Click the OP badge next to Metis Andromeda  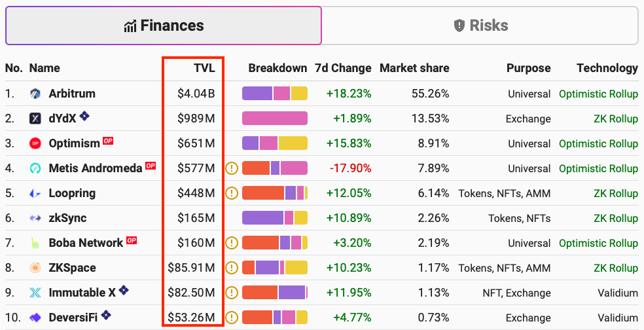(151, 166)
